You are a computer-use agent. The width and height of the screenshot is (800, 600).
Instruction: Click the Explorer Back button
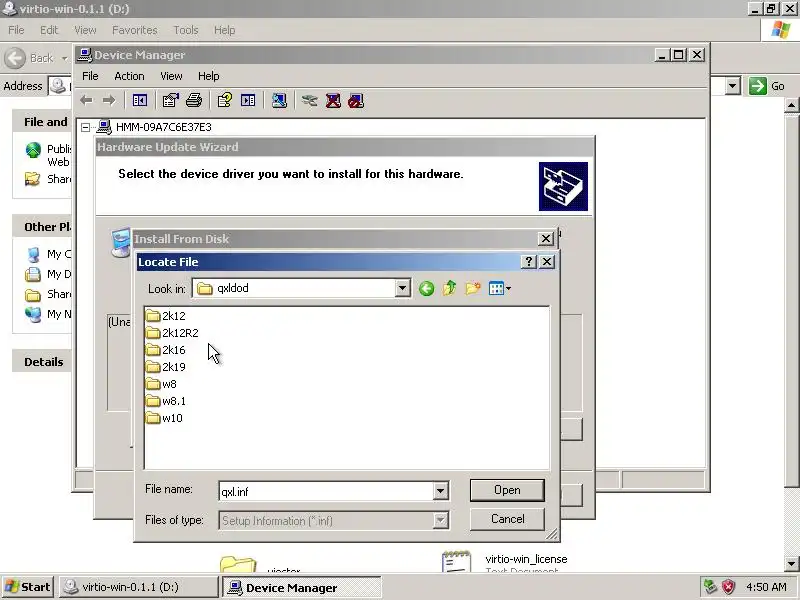30,58
